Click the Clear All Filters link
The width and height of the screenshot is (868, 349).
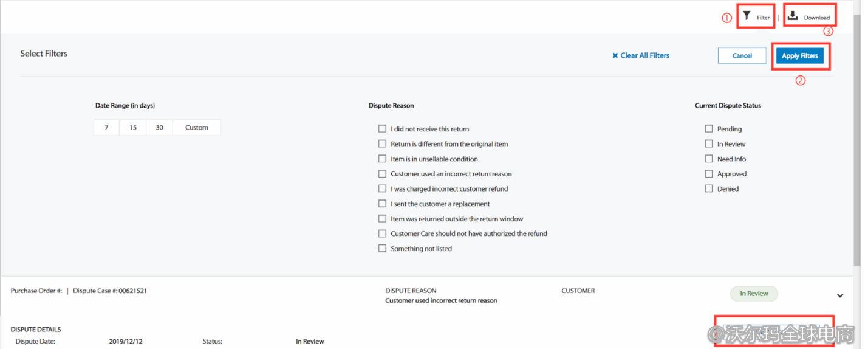pyautogui.click(x=644, y=55)
